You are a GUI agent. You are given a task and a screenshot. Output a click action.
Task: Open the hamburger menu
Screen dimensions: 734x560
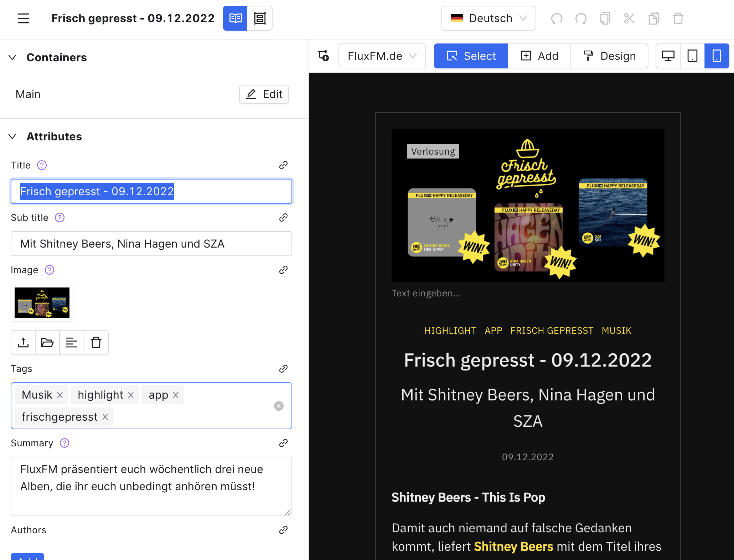pos(23,18)
